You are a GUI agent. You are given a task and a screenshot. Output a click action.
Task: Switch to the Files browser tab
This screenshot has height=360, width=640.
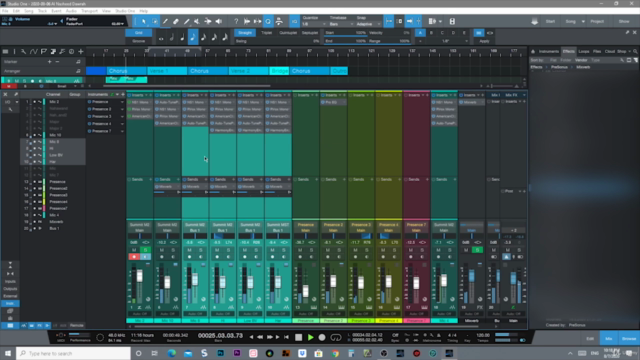[597, 51]
